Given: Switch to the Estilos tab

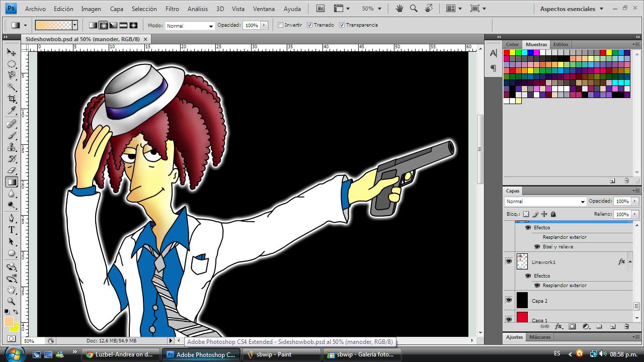Looking at the screenshot, I should (x=560, y=44).
